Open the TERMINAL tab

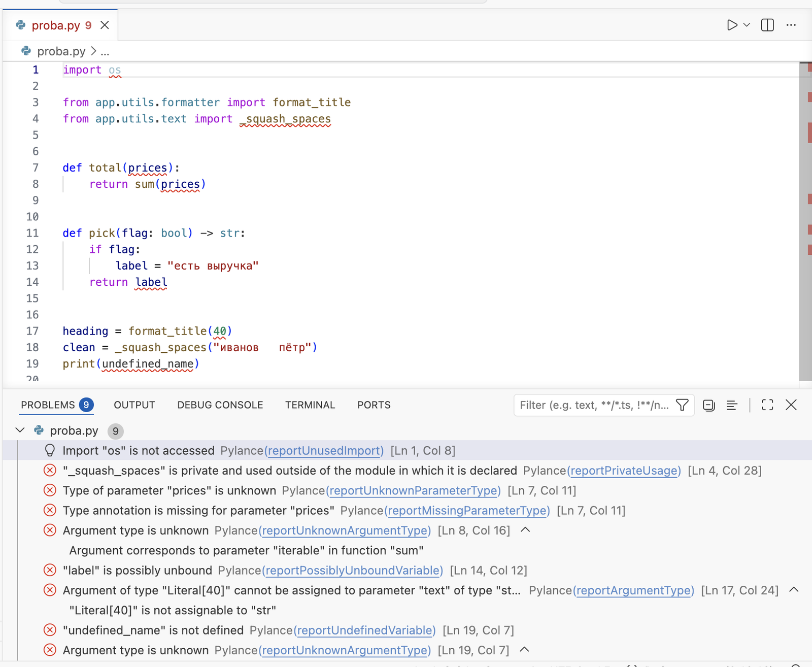(310, 405)
